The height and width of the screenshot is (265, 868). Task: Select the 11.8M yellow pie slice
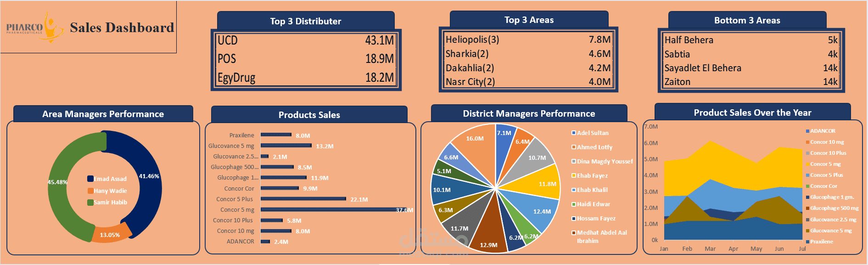click(x=537, y=183)
